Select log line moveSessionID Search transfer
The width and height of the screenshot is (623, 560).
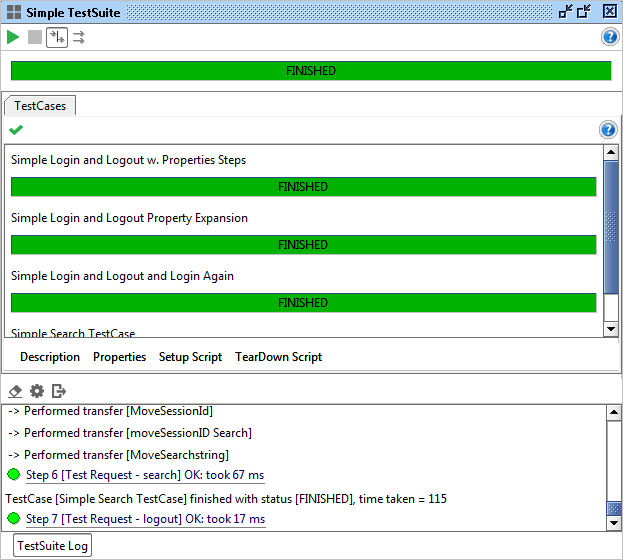coord(130,433)
